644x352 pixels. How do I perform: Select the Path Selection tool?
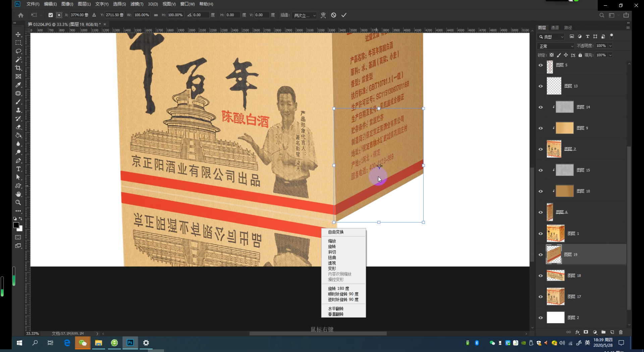[18, 177]
